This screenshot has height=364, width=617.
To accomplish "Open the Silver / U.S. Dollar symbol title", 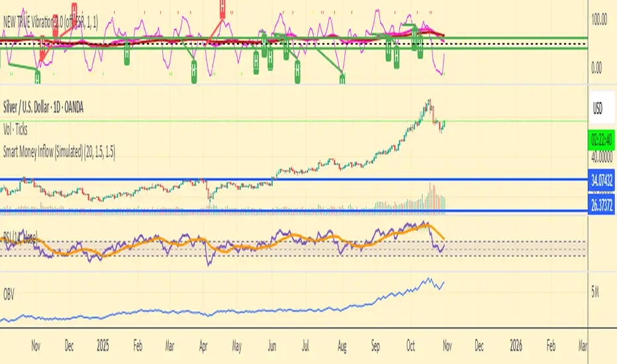I will 43,107.
